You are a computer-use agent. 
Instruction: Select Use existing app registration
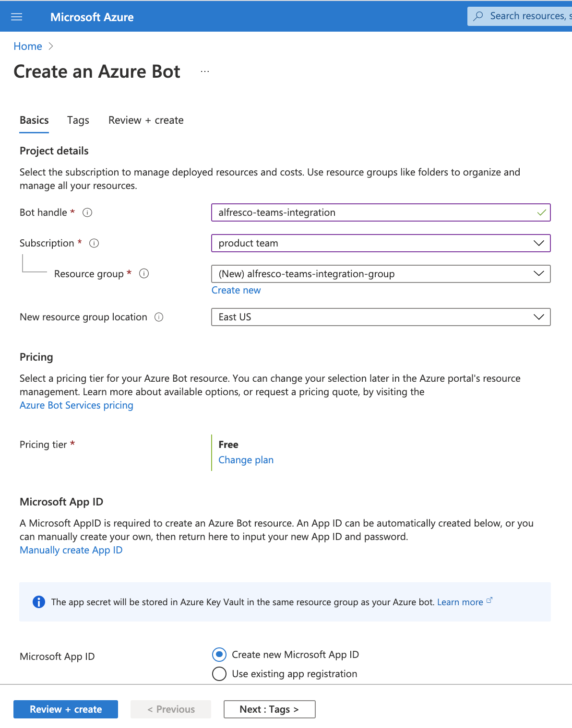pyautogui.click(x=219, y=674)
